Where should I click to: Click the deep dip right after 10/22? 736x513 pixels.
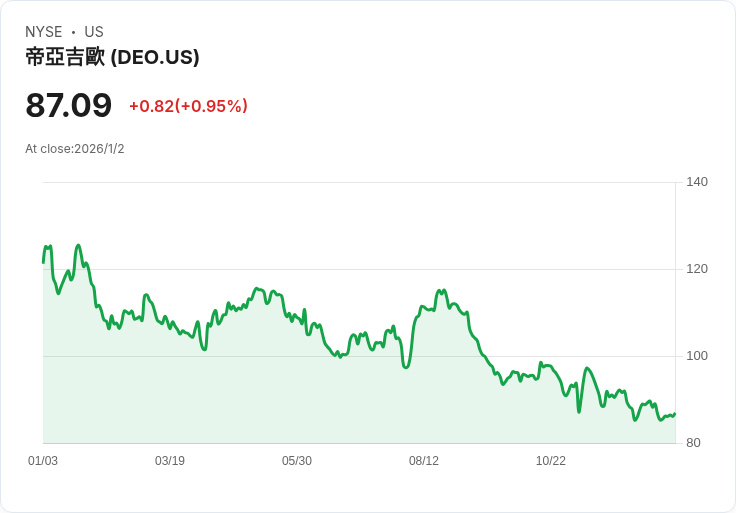pyautogui.click(x=579, y=411)
